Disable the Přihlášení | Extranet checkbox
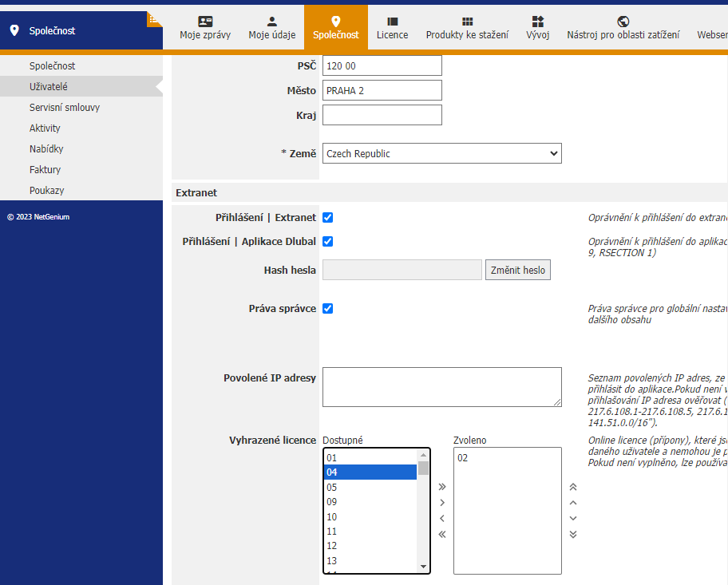Viewport: 728px width, 585px height. coord(328,219)
